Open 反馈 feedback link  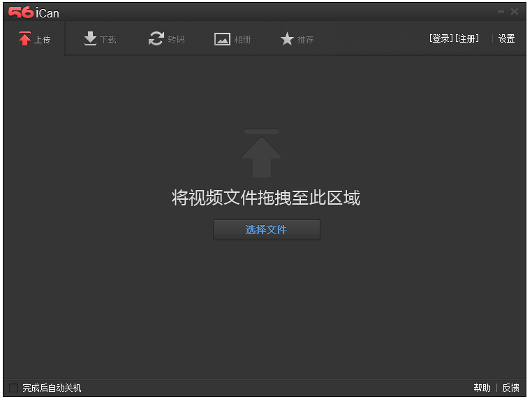[x=510, y=388]
